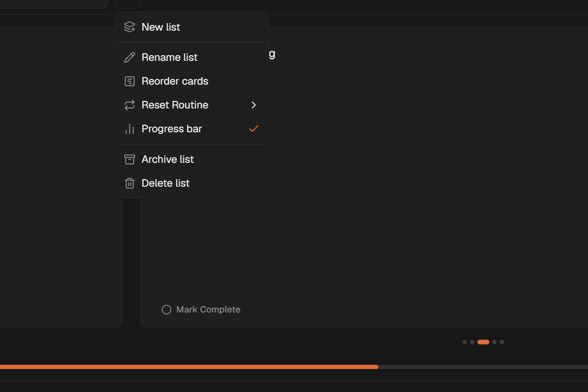This screenshot has height=392, width=588.
Task: Jump to the first pagination dot
Action: [x=465, y=342]
